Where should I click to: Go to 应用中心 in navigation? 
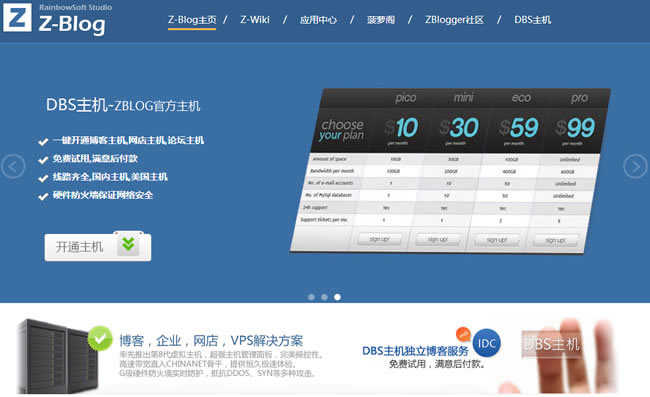[318, 20]
